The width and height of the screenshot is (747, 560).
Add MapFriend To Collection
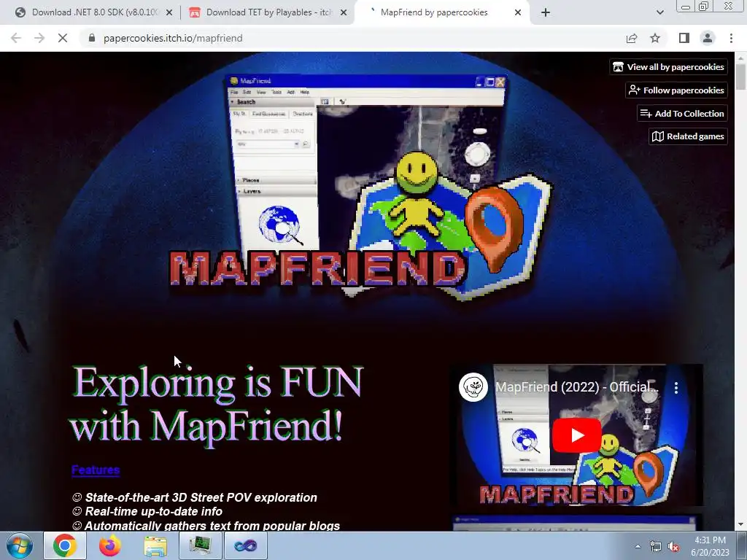pos(682,113)
